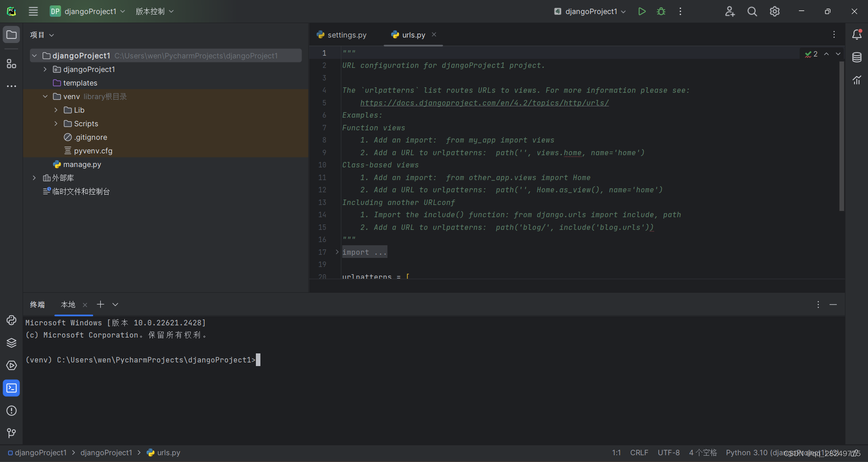
Task: Open more run actions menu
Action: point(680,11)
